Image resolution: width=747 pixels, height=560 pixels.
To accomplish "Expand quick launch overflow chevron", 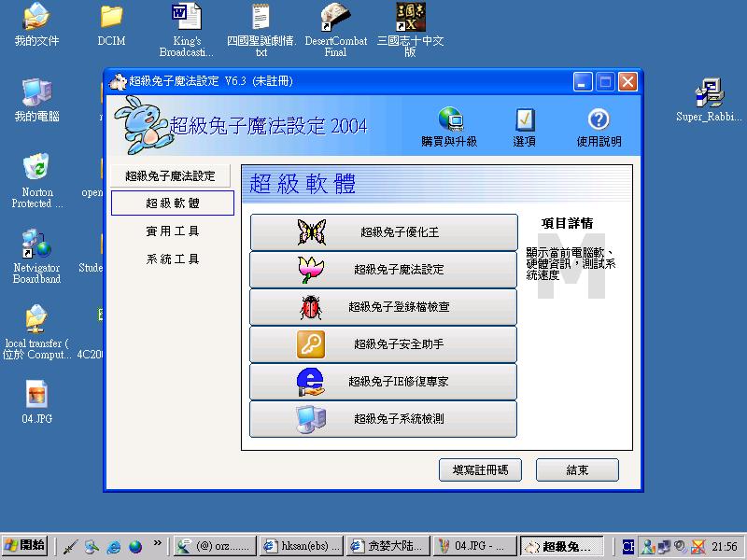I will [x=157, y=543].
